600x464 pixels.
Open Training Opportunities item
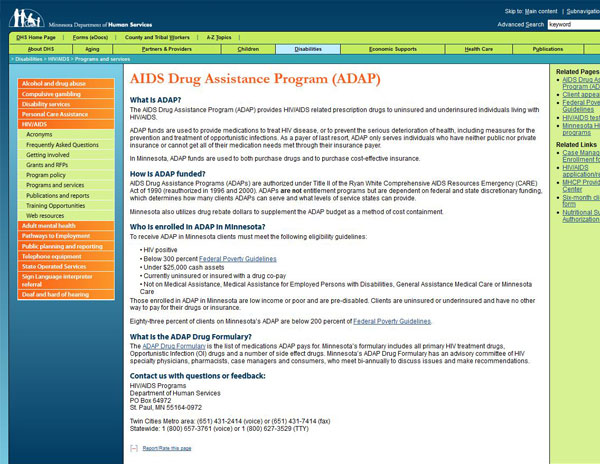coord(66,205)
